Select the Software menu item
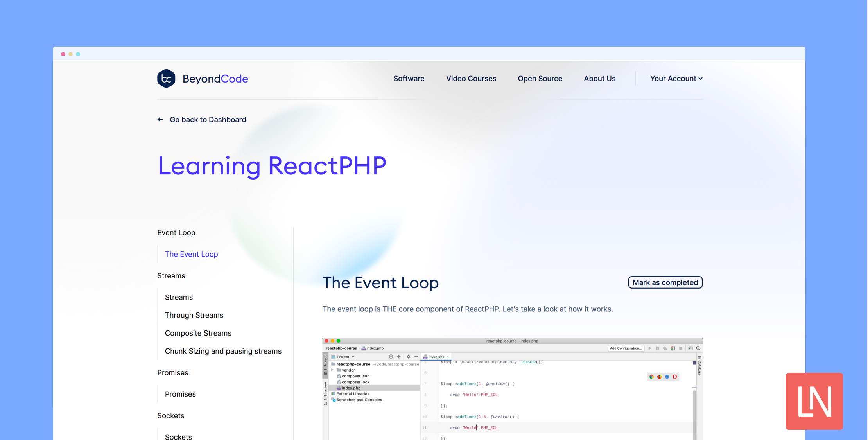Screen dimensions: 868x440 click(x=409, y=78)
